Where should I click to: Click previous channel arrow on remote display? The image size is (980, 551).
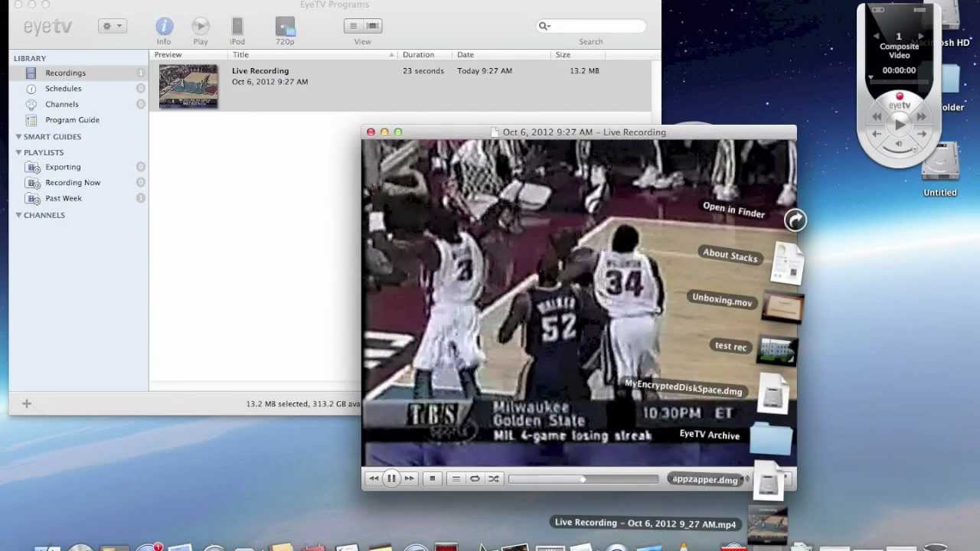[x=878, y=36]
